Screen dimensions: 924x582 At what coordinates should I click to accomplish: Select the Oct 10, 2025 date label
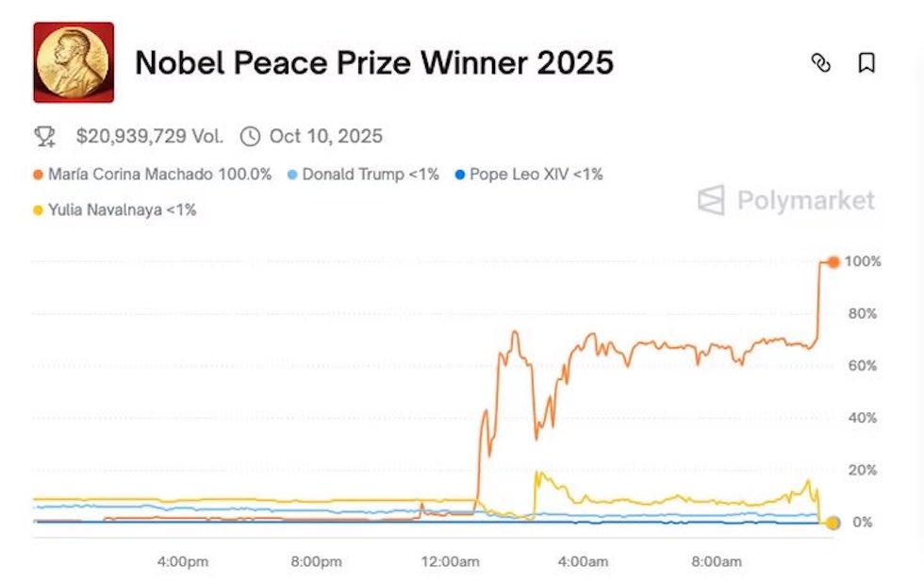point(324,136)
